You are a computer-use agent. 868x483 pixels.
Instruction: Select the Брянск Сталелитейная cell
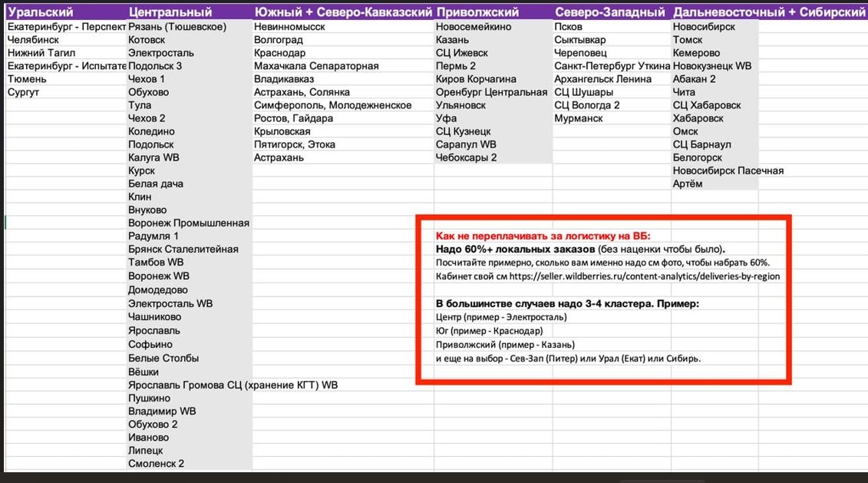(190, 250)
